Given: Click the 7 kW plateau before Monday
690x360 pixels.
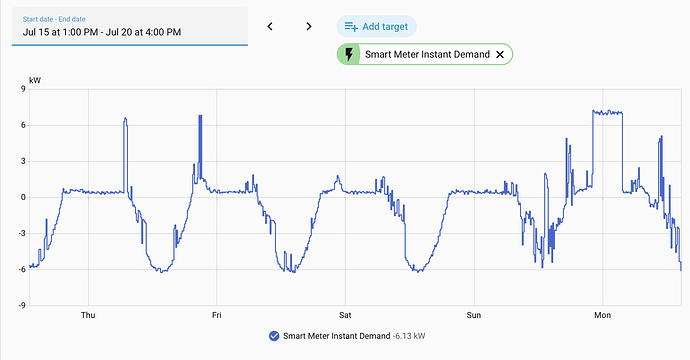Looking at the screenshot, I should 607,113.
